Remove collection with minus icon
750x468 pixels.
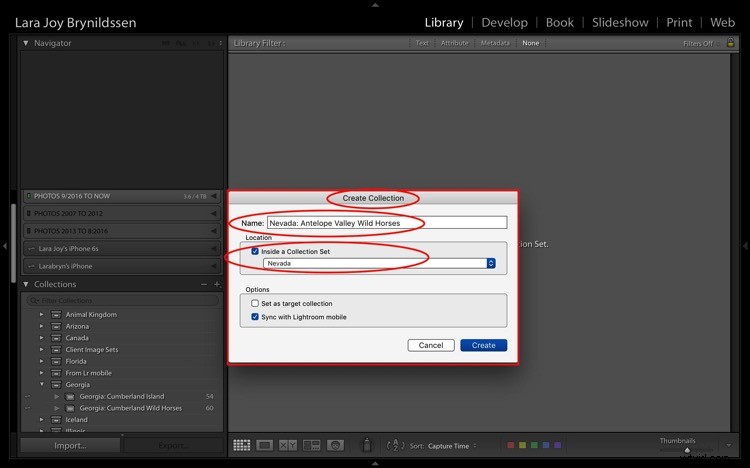[204, 284]
